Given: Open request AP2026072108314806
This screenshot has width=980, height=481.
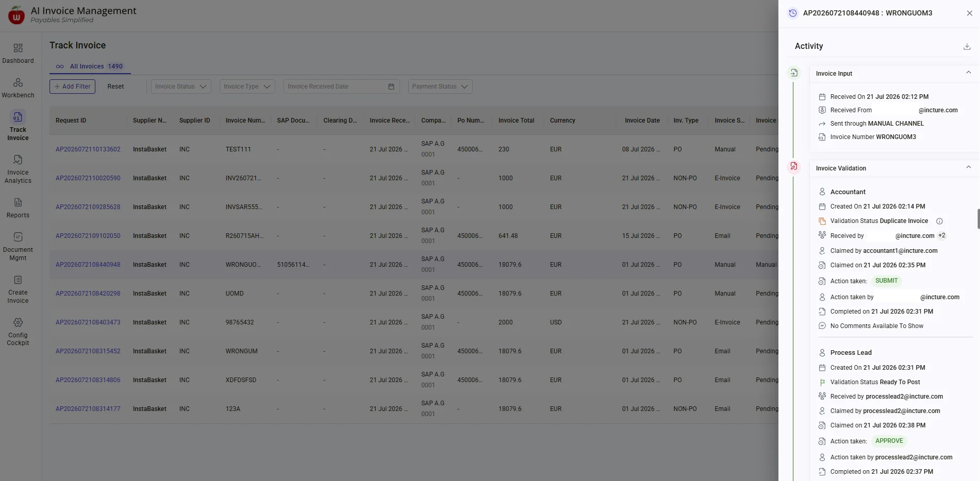Looking at the screenshot, I should click(x=88, y=380).
